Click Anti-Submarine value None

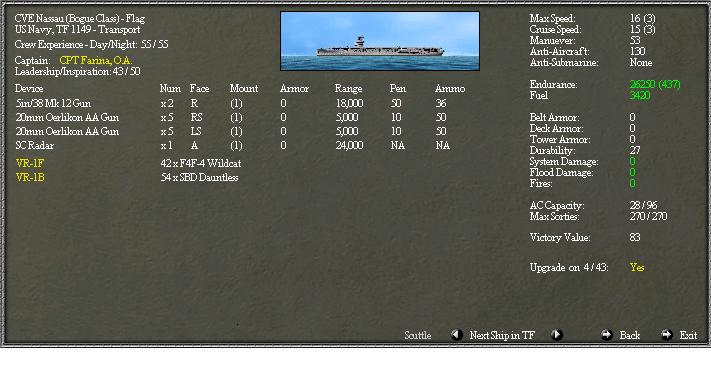pos(641,63)
